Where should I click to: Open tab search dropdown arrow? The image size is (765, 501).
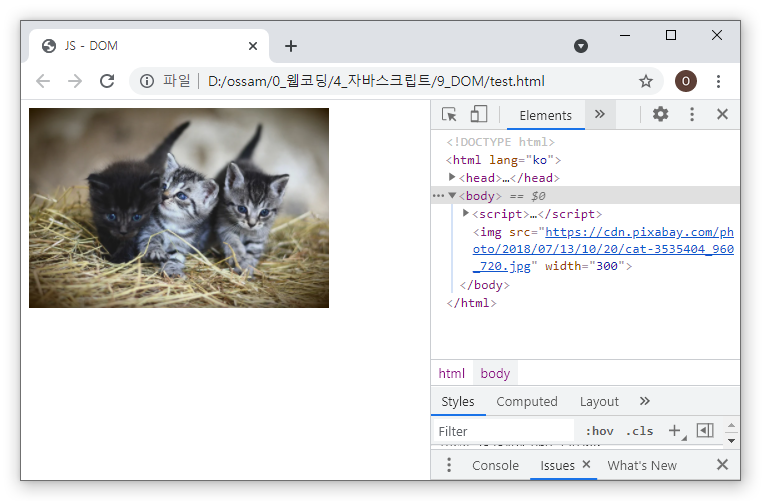581,46
